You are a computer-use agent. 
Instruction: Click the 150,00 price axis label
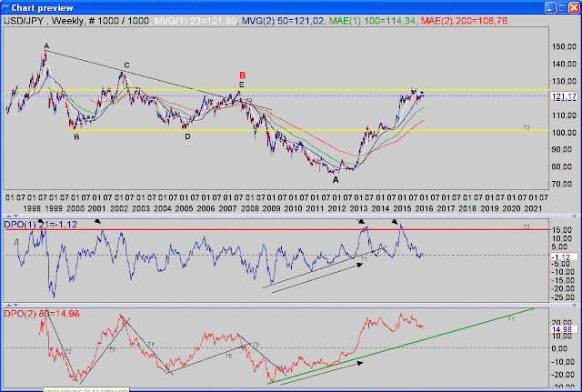click(x=564, y=46)
